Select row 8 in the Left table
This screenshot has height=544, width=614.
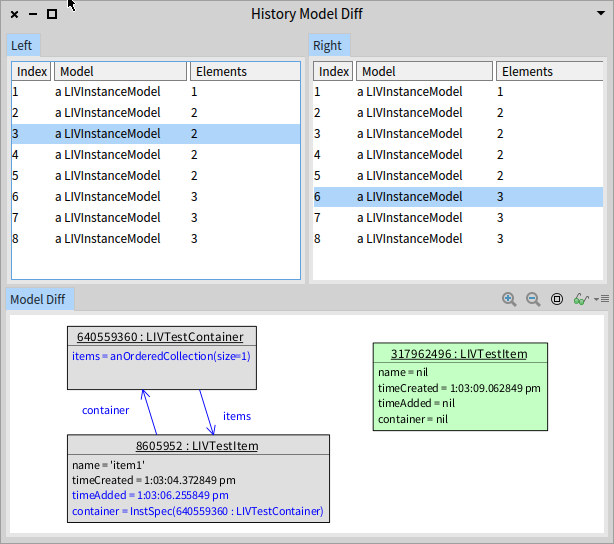156,239
